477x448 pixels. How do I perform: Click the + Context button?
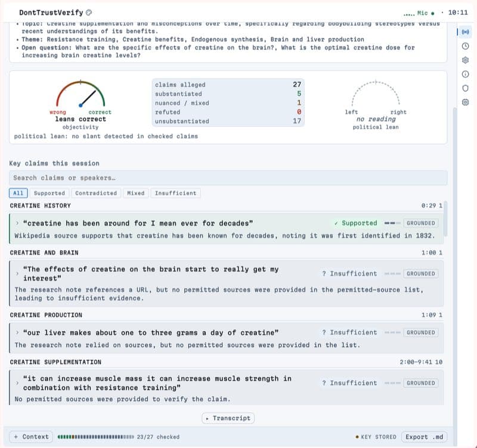coord(31,437)
